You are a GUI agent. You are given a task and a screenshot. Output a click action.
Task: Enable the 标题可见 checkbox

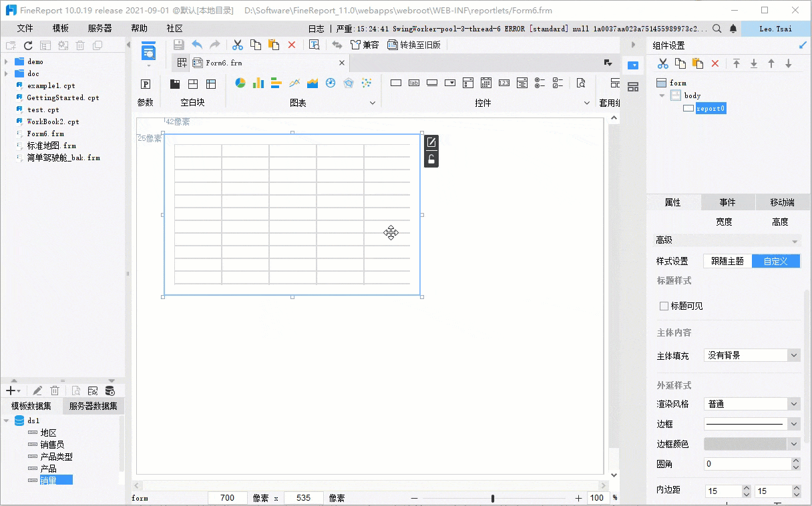(664, 306)
